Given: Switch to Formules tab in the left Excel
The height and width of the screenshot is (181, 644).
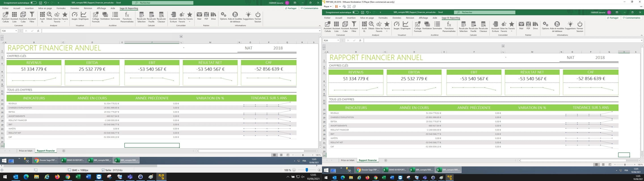Looking at the screenshot, I should pyautogui.click(x=61, y=8).
